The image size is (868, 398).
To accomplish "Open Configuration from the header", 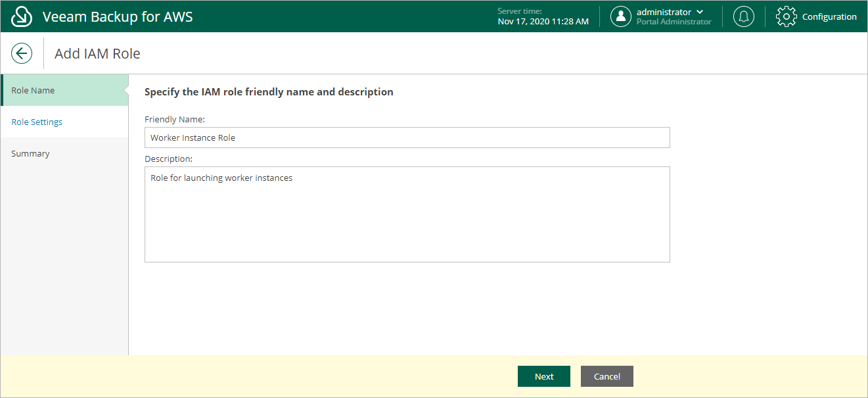I will click(829, 16).
